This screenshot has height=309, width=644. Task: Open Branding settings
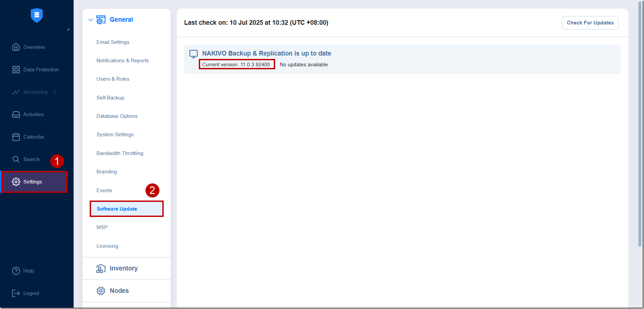107,172
